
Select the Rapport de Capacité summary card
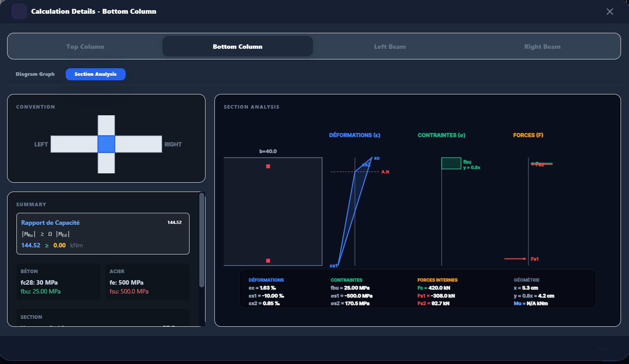pos(103,234)
